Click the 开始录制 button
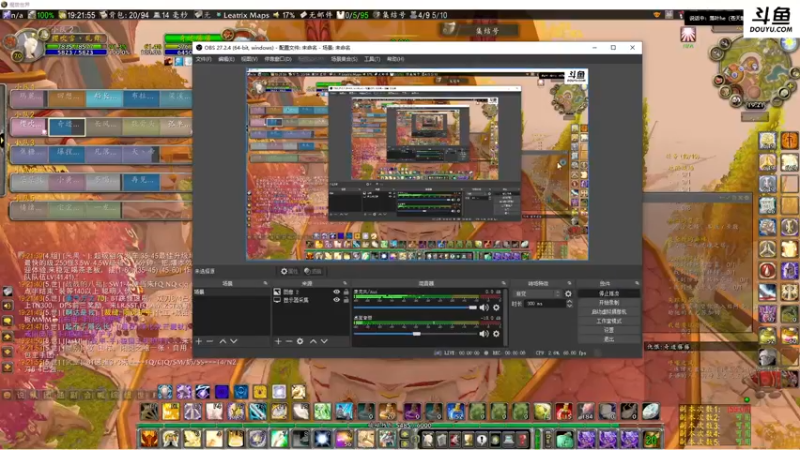800x450 pixels. [x=609, y=303]
